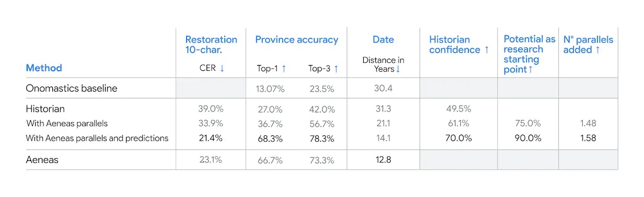Click the up arrow beside Top-1

[284, 68]
